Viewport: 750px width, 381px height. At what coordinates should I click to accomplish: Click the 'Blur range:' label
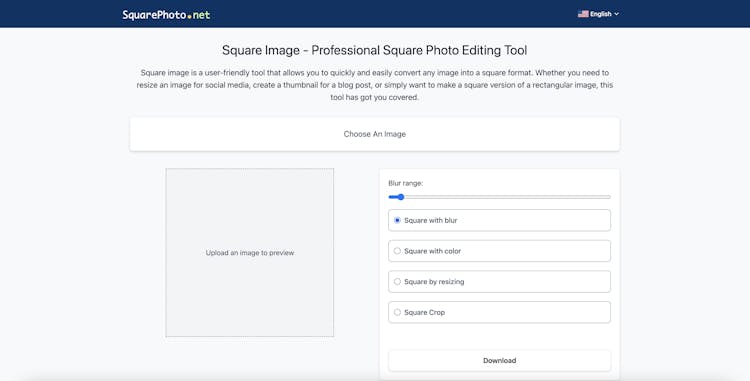[406, 183]
